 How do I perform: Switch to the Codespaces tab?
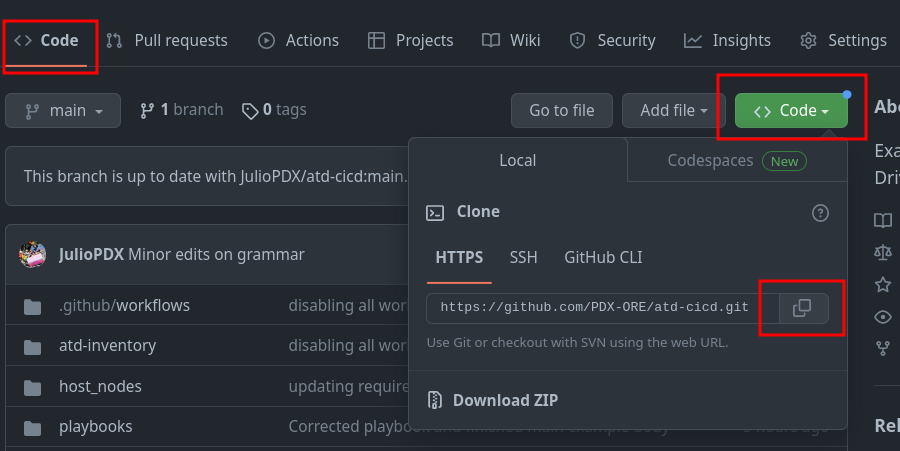tap(737, 161)
